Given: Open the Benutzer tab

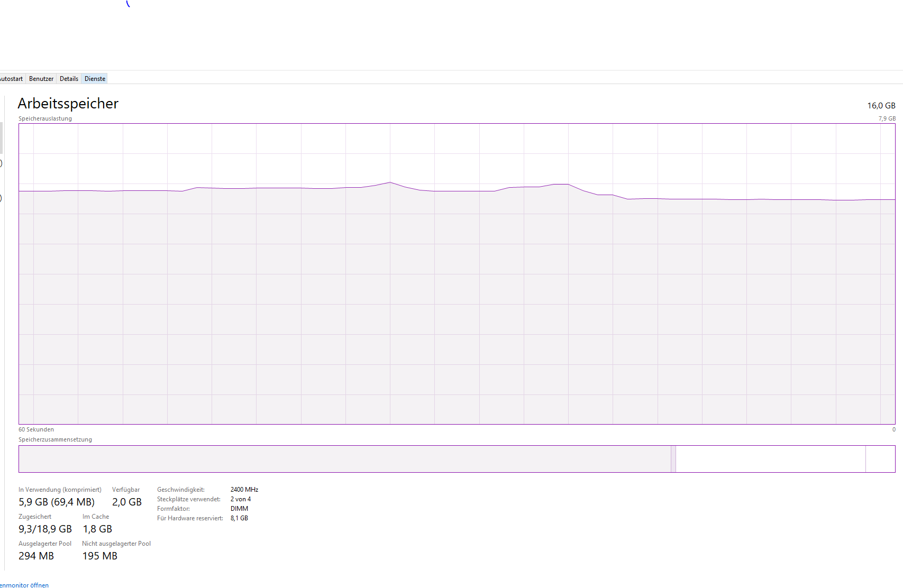Looking at the screenshot, I should tap(41, 79).
